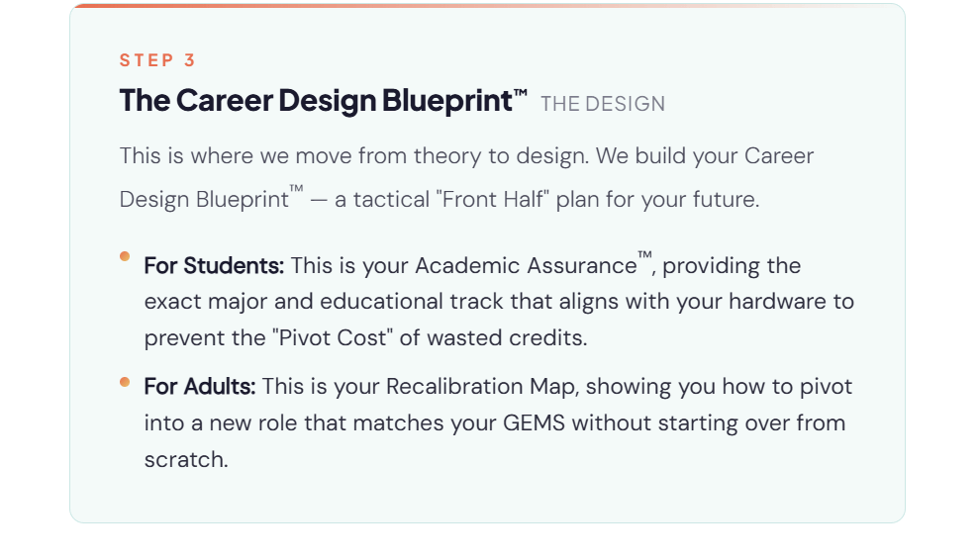This screenshot has height=560, width=979.
Task: Click the orange bullet beside For Students
Action: pyautogui.click(x=125, y=256)
